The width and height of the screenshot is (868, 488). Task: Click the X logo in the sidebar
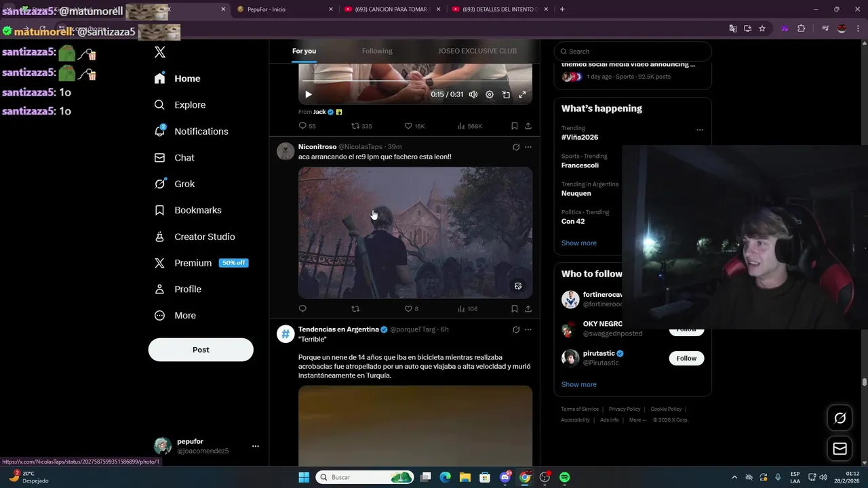160,52
